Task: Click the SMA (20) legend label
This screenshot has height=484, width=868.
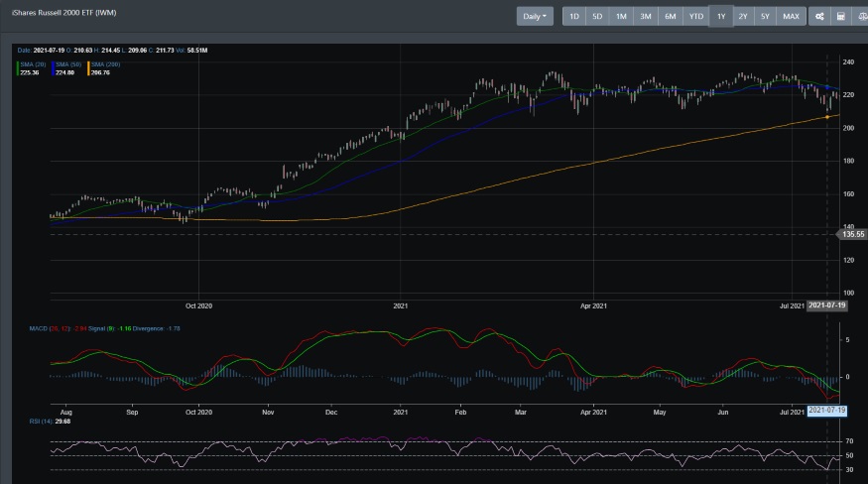Action: 33,64
